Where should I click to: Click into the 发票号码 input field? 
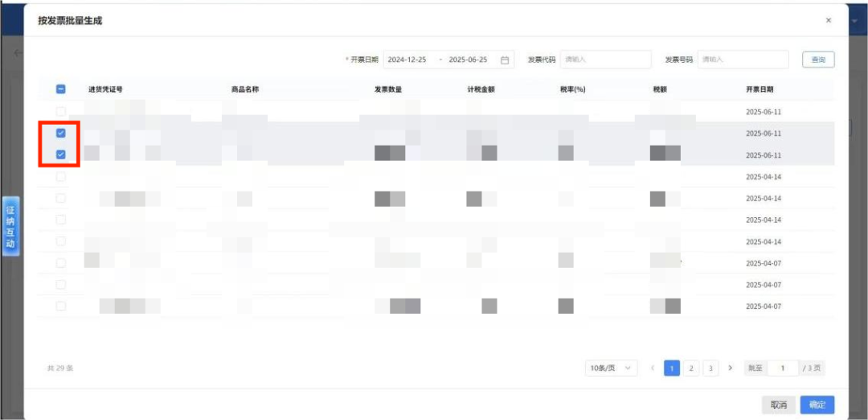[x=743, y=60]
